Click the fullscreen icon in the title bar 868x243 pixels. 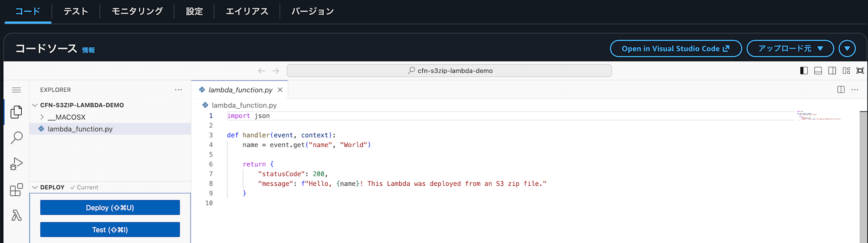pyautogui.click(x=860, y=71)
